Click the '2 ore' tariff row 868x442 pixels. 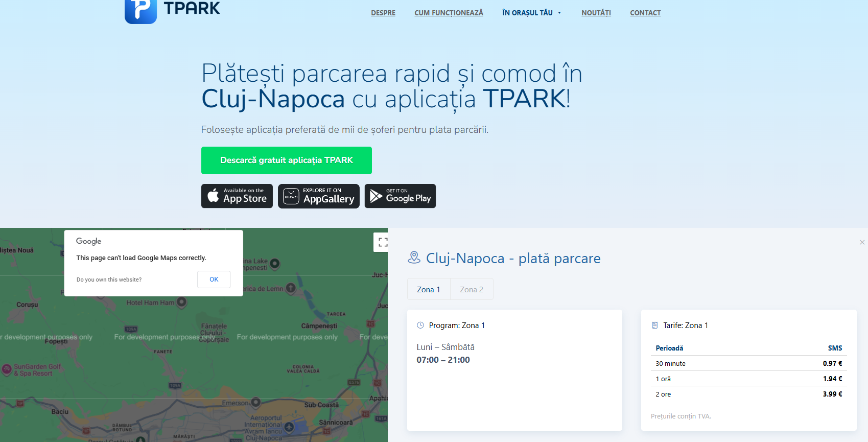749,394
